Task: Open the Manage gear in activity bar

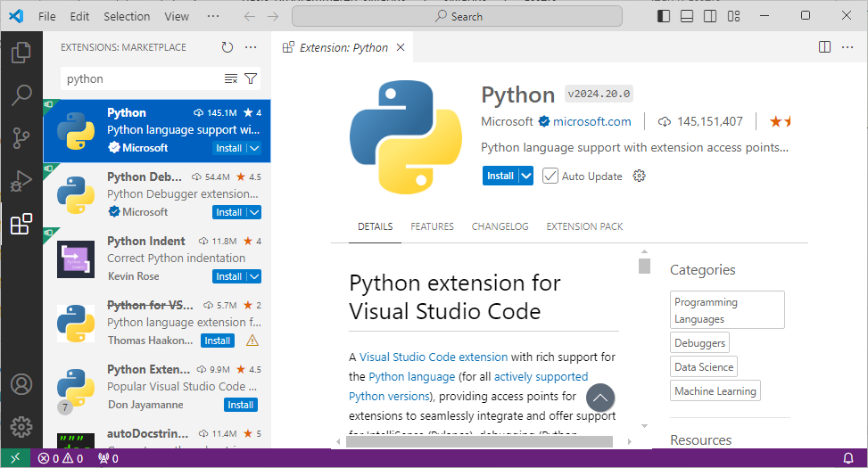Action: (x=21, y=426)
